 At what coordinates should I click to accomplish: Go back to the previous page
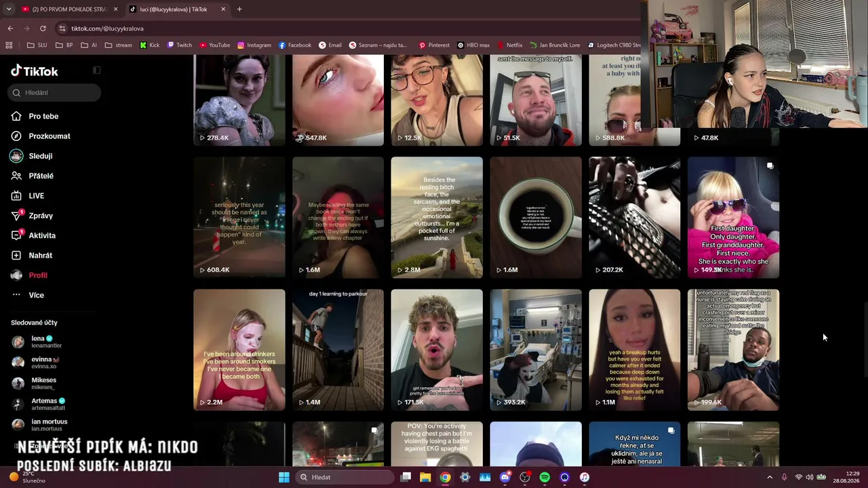point(10,28)
